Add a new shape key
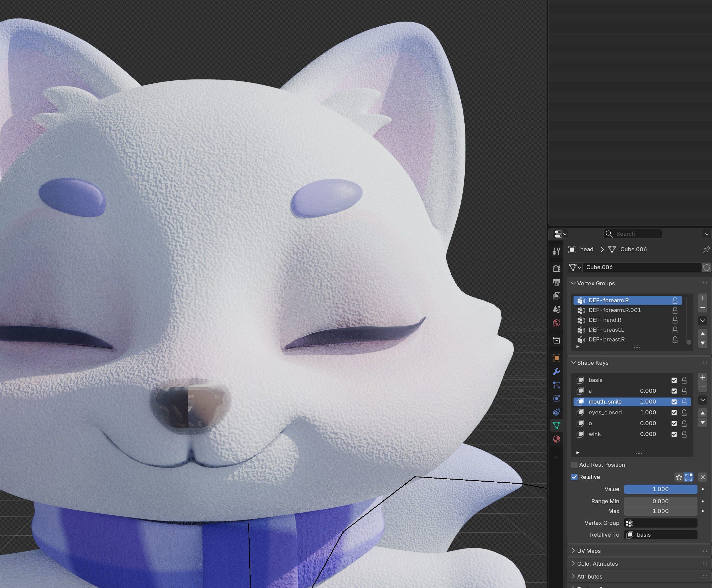Viewport: 712px width, 588px height. click(x=703, y=378)
